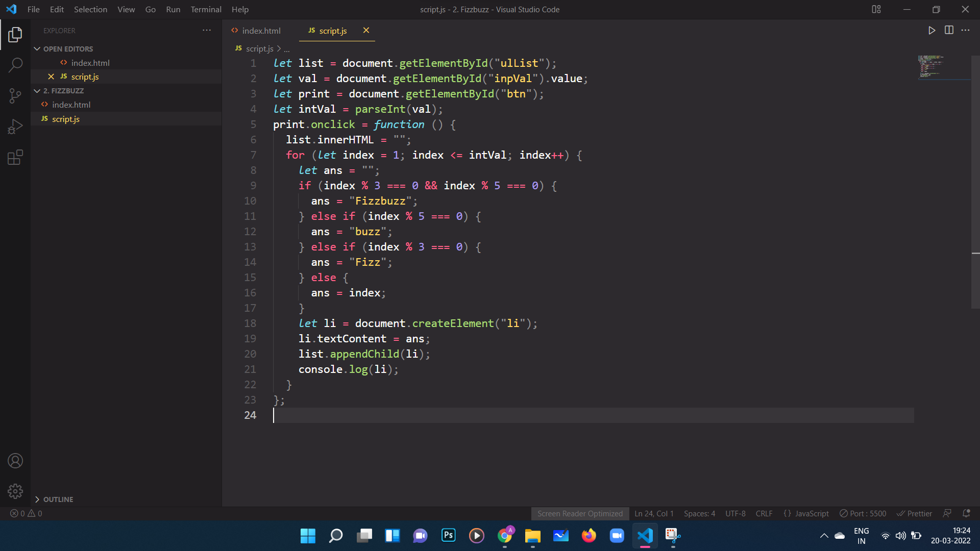
Task: Open the File menu
Action: 34,9
